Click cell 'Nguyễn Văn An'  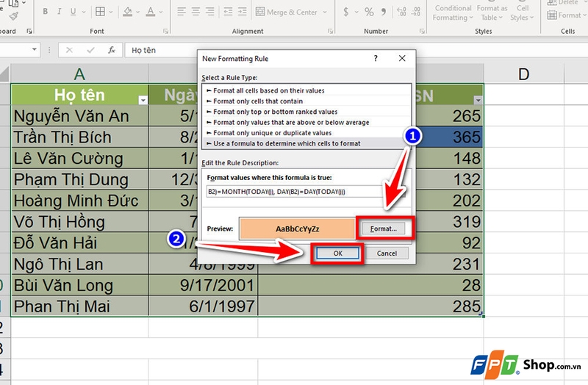coord(79,116)
